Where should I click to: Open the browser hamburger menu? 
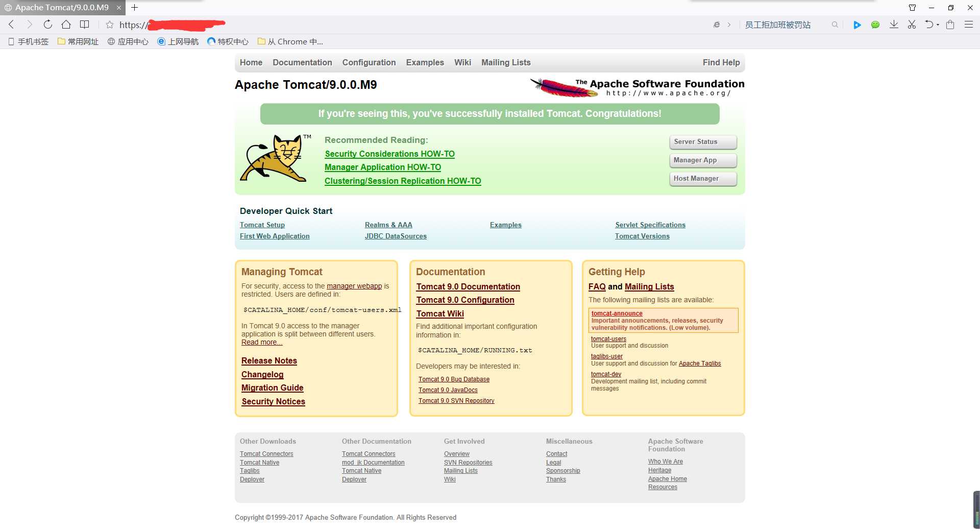pyautogui.click(x=968, y=25)
